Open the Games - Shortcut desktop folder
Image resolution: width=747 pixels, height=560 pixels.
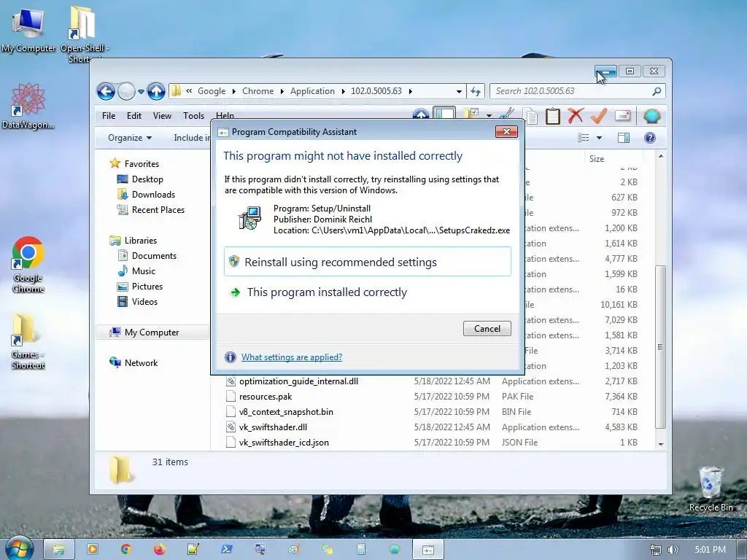coord(28,341)
